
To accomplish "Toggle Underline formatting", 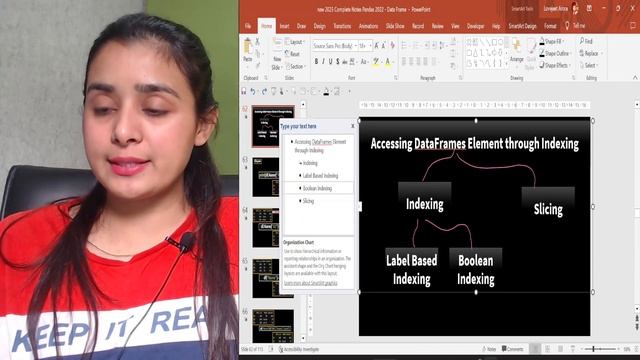I will pos(330,62).
